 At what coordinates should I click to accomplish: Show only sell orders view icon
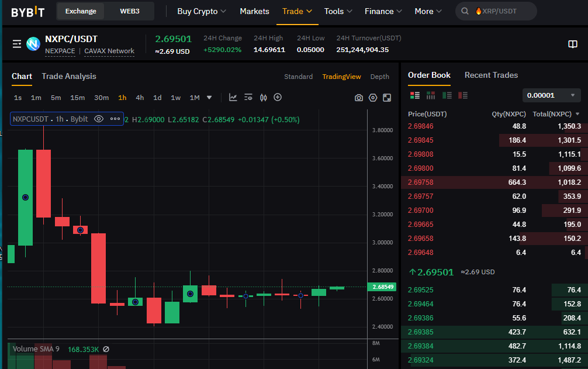click(x=463, y=95)
